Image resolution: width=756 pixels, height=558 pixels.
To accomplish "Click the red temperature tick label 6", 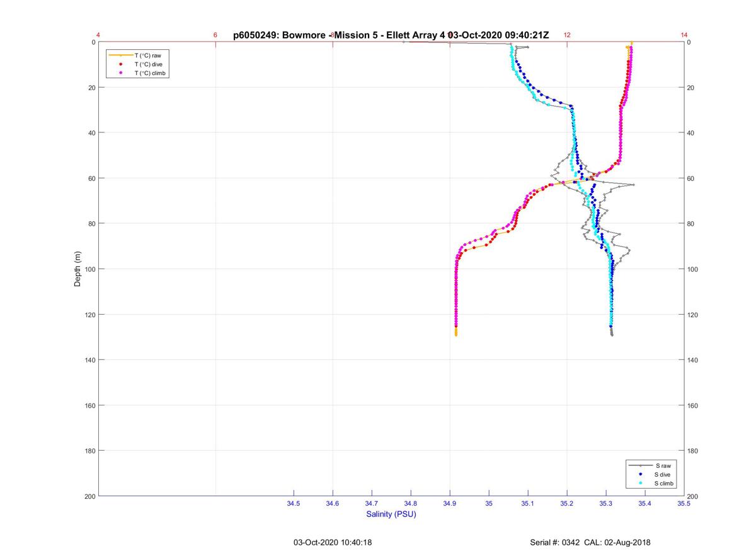I will (215, 35).
